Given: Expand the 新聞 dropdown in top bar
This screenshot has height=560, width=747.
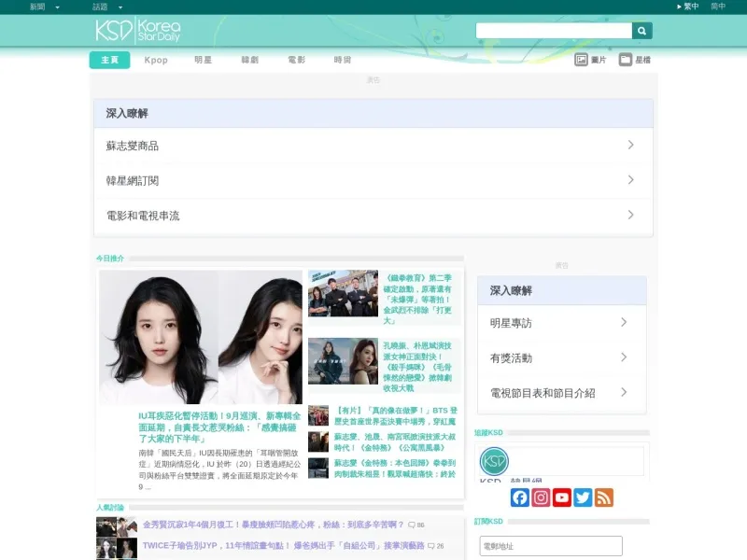Looking at the screenshot, I should pyautogui.click(x=44, y=7).
